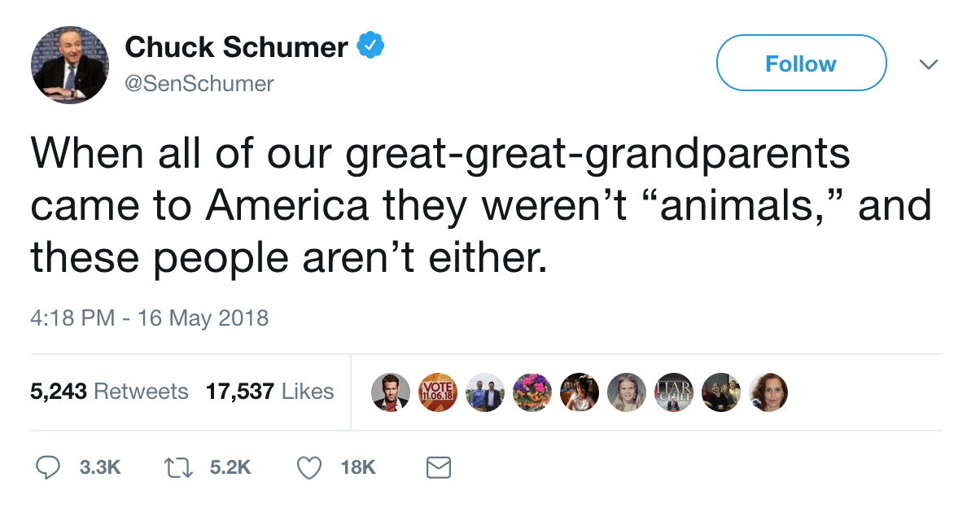The height and width of the screenshot is (508, 980).
Task: Click the 18K likes count
Action: (358, 467)
